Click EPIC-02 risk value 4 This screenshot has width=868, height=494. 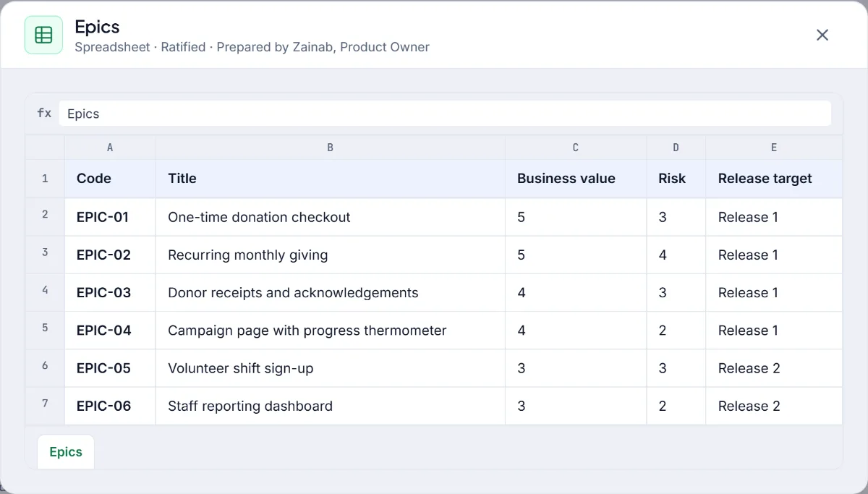[676, 255]
